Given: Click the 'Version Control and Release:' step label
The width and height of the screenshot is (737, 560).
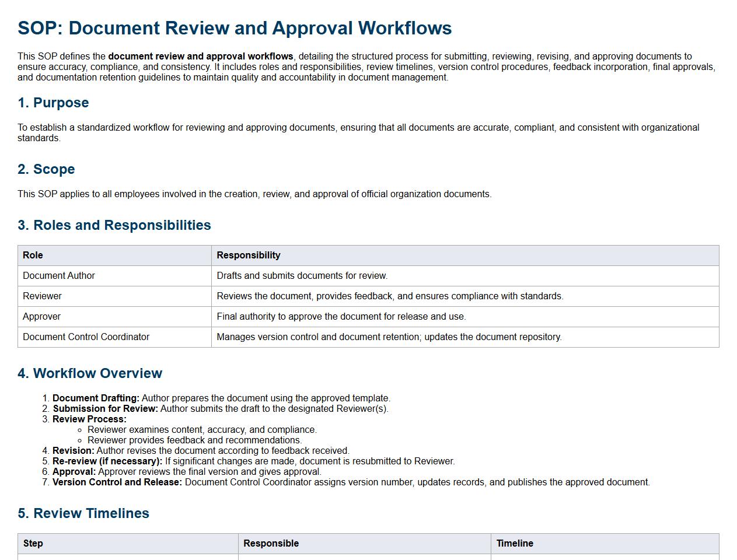Looking at the screenshot, I should coord(117,482).
